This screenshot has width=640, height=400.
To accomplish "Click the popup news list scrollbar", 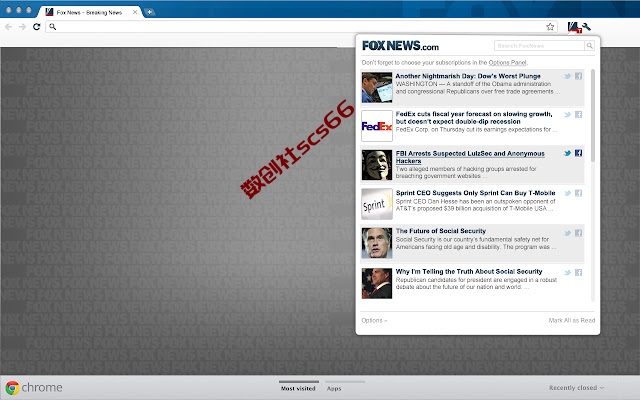I will (593, 116).
